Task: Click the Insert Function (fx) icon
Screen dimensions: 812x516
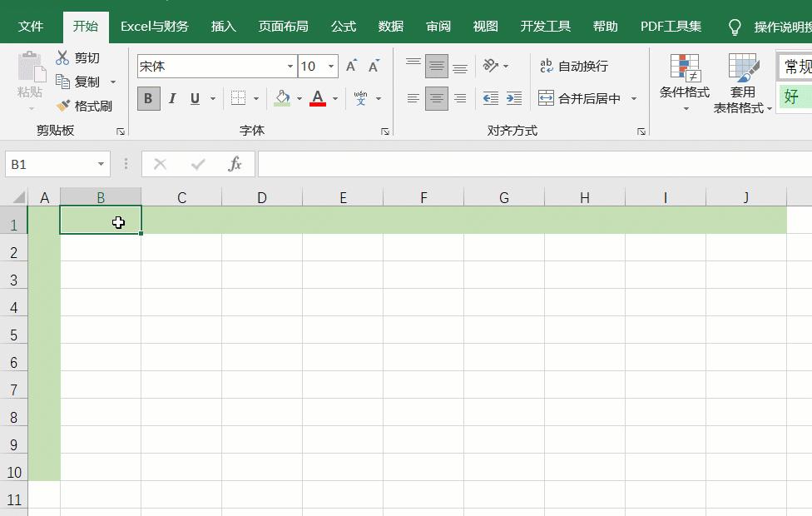Action: coord(235,163)
